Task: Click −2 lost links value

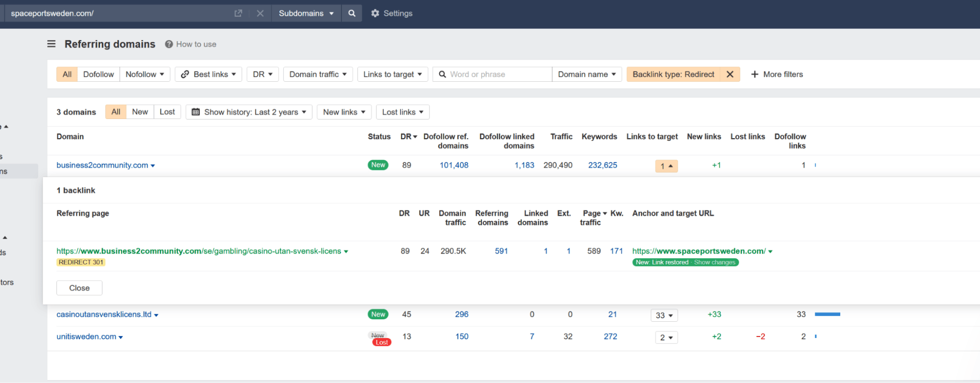Action: [x=760, y=337]
